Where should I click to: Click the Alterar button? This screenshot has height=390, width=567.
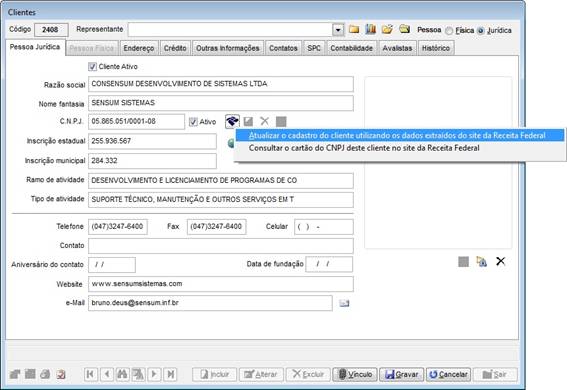tap(261, 374)
